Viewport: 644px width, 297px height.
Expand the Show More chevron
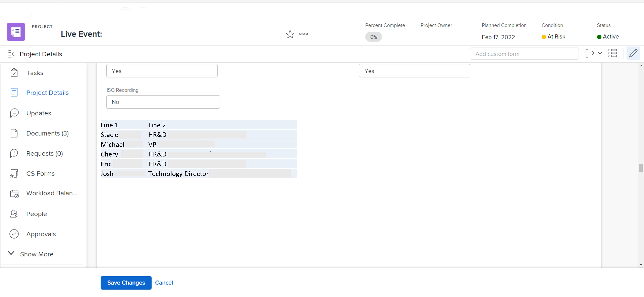click(11, 253)
